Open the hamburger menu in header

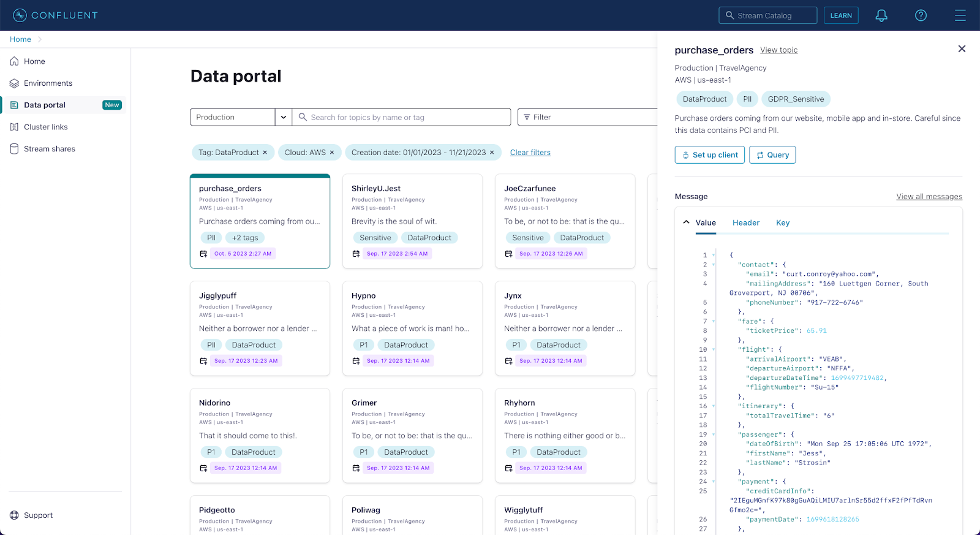960,15
